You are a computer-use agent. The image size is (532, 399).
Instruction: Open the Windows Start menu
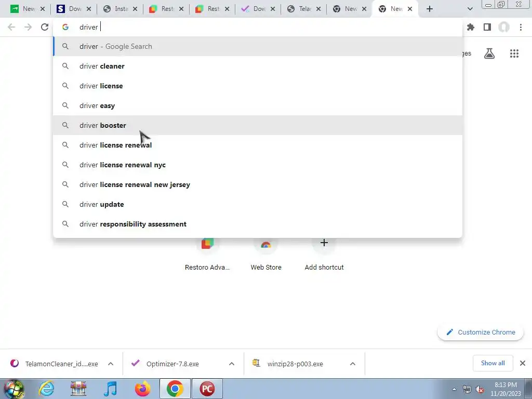pos(14,389)
